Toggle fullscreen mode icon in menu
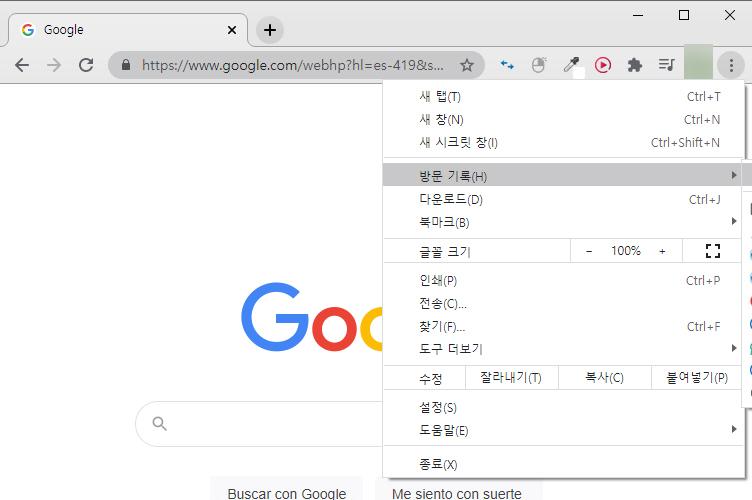The width and height of the screenshot is (752, 500). coord(713,251)
